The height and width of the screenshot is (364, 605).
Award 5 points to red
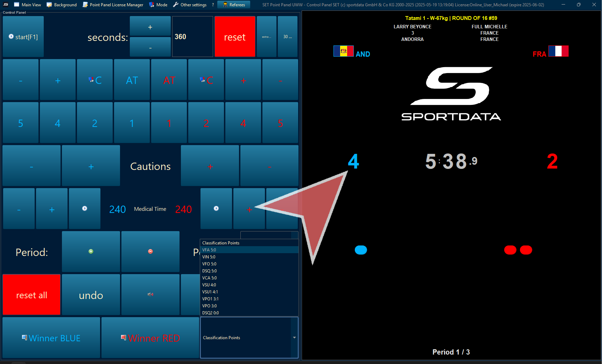(x=280, y=123)
